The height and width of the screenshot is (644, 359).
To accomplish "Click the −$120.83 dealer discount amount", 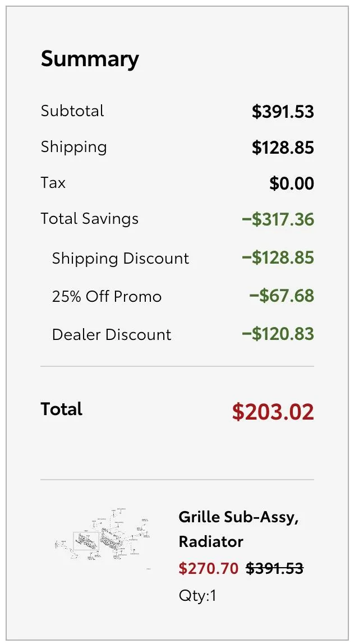I will coord(278,334).
